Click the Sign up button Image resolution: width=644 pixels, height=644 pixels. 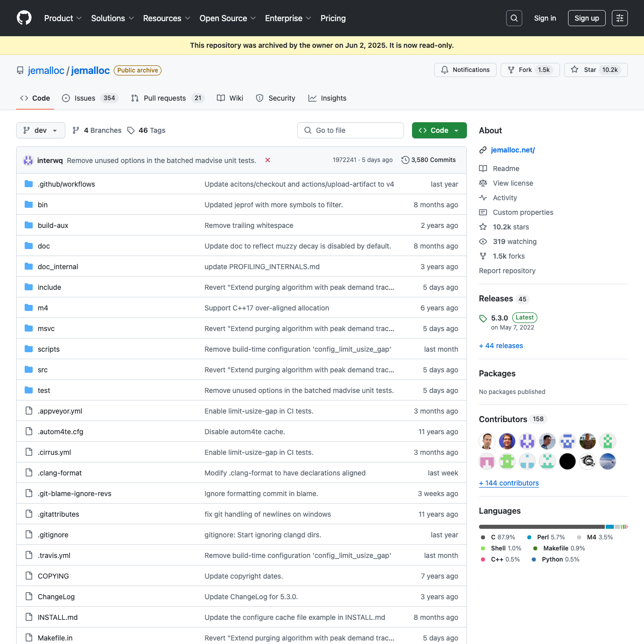587,18
